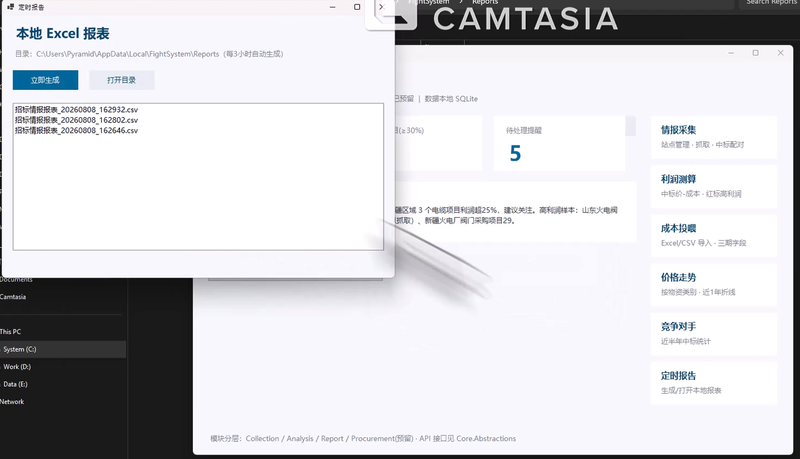Open the 价格走势 module card
The height and width of the screenshot is (459, 800).
pyautogui.click(x=713, y=285)
